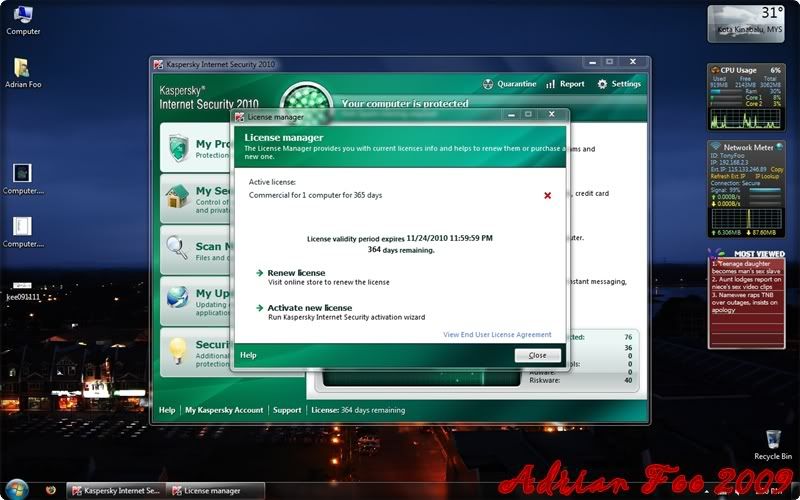Click Copy in Network Meter gadget

tap(777, 169)
